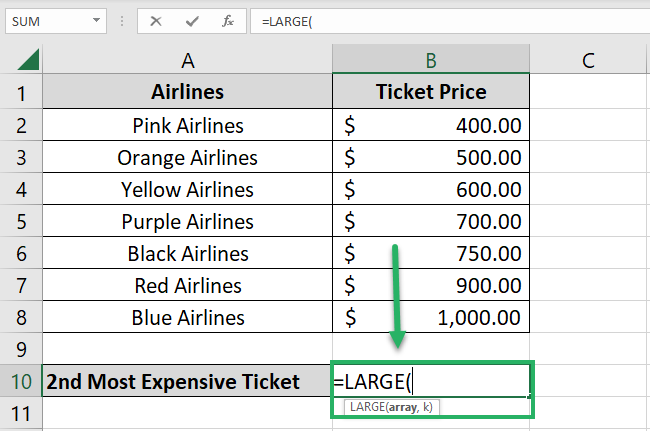Click the 1,000.00 price cell
Viewport: 650px width, 431px height.
[x=431, y=317]
